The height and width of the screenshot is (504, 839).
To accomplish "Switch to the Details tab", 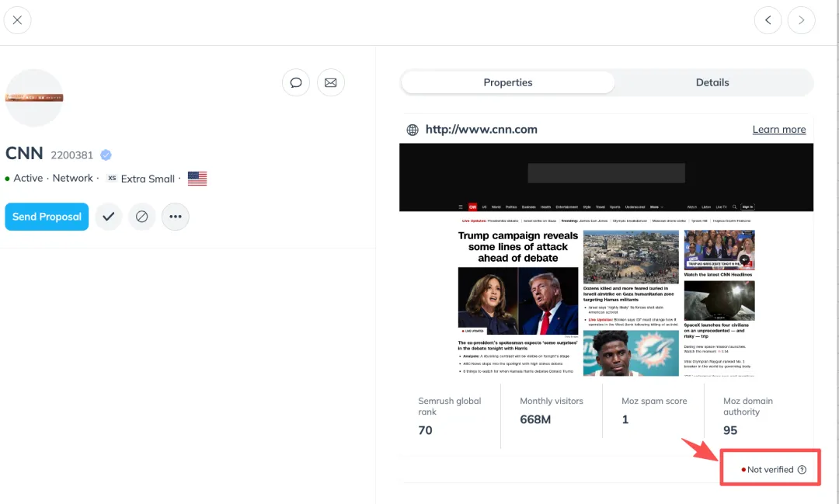I will click(x=712, y=82).
